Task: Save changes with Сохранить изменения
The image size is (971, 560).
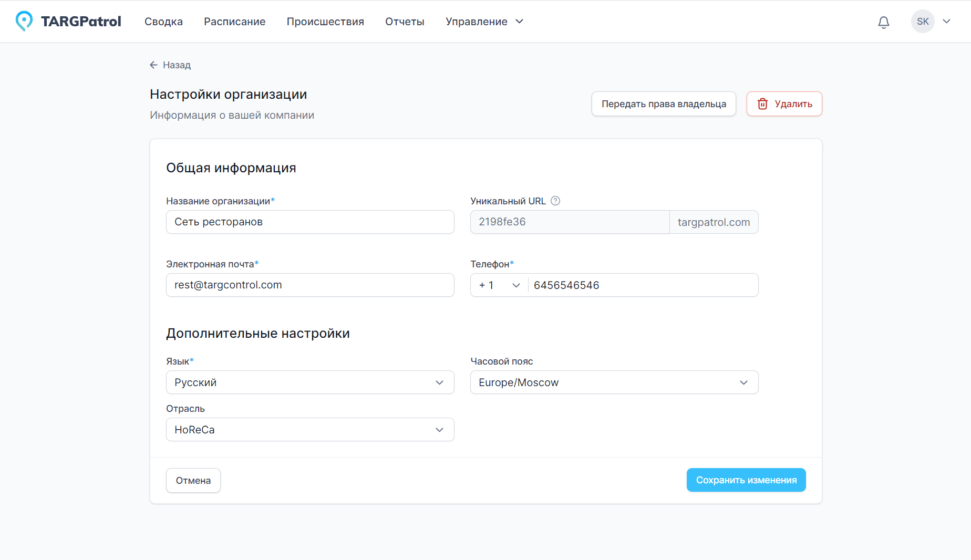Action: (x=746, y=480)
